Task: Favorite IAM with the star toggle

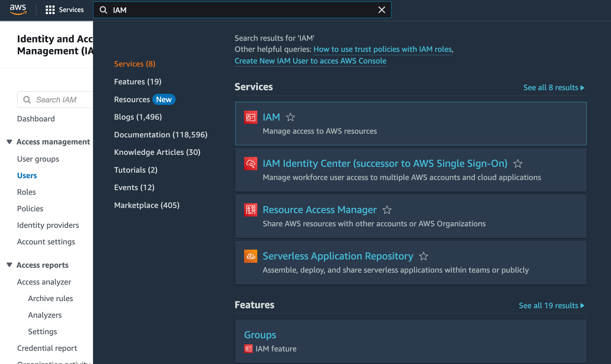Action: (290, 117)
